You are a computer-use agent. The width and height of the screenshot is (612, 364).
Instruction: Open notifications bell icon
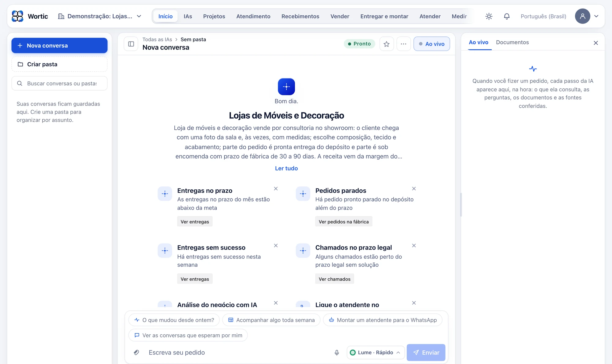[x=506, y=16]
